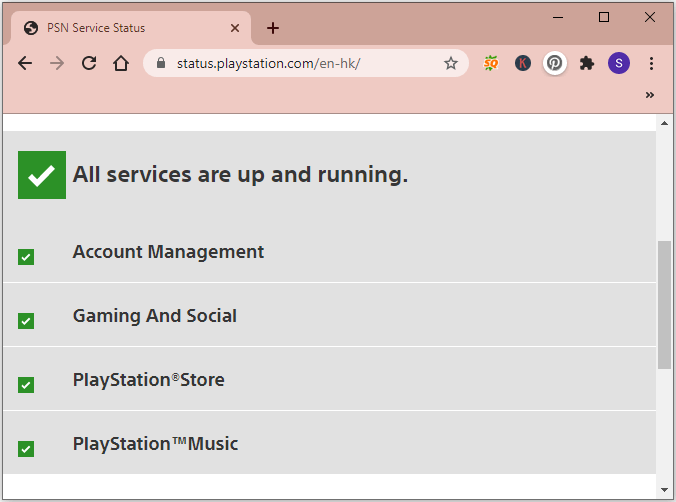Expand the PlayStation Store row
Viewport: 676px width, 502px height.
[x=329, y=379]
